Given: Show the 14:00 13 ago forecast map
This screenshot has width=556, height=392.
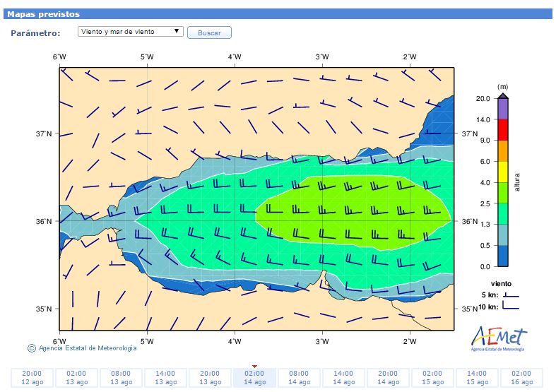Looking at the screenshot, I should (x=165, y=378).
